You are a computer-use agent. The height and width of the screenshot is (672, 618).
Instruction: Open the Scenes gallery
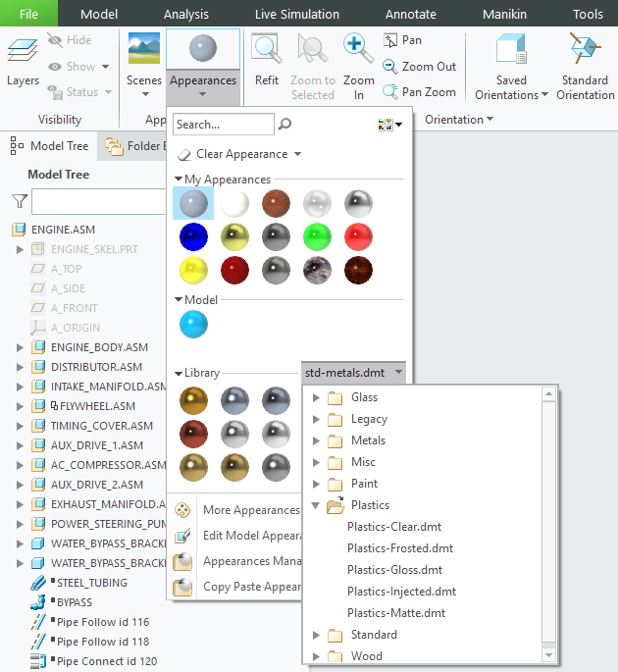click(x=144, y=65)
